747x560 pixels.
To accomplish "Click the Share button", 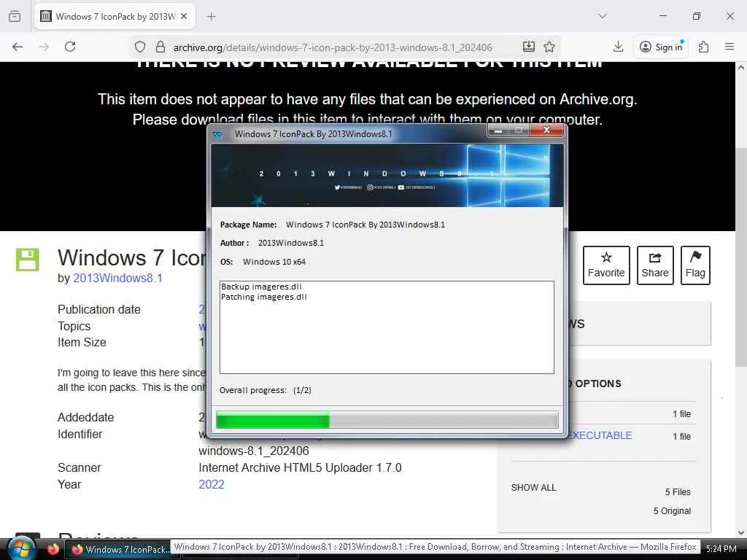I will point(655,265).
